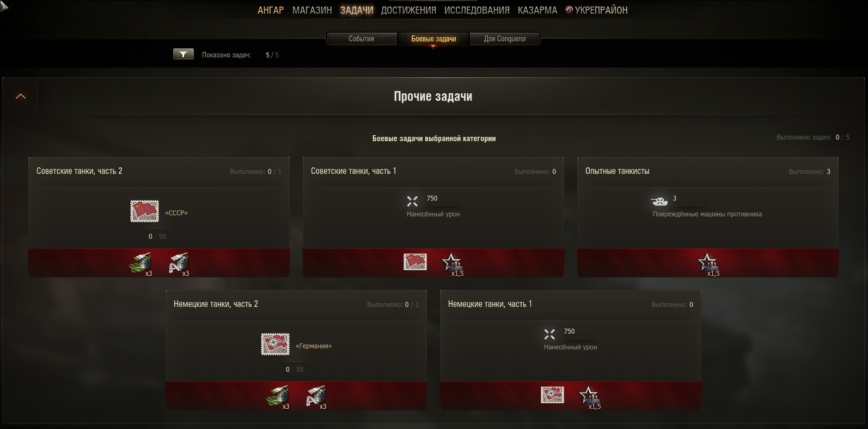This screenshot has width=868, height=429.
Task: Click the damaged enemy vehicles tank icon
Action: coord(659,201)
